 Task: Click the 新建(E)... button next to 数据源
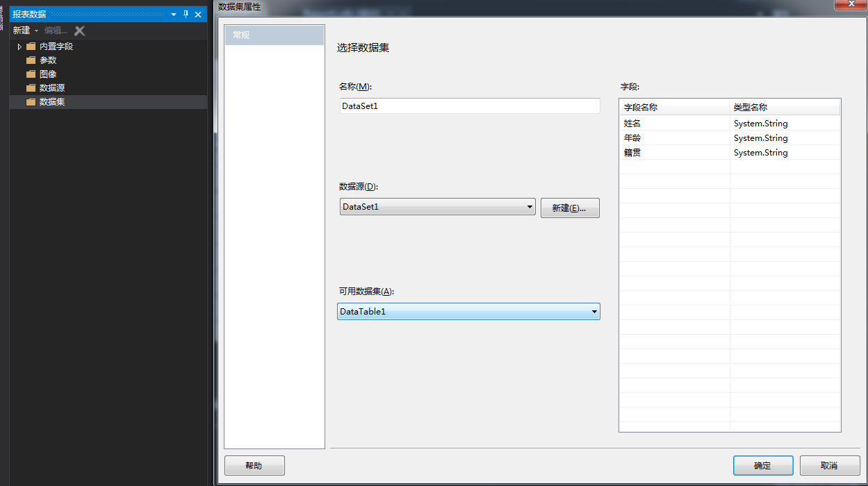570,208
